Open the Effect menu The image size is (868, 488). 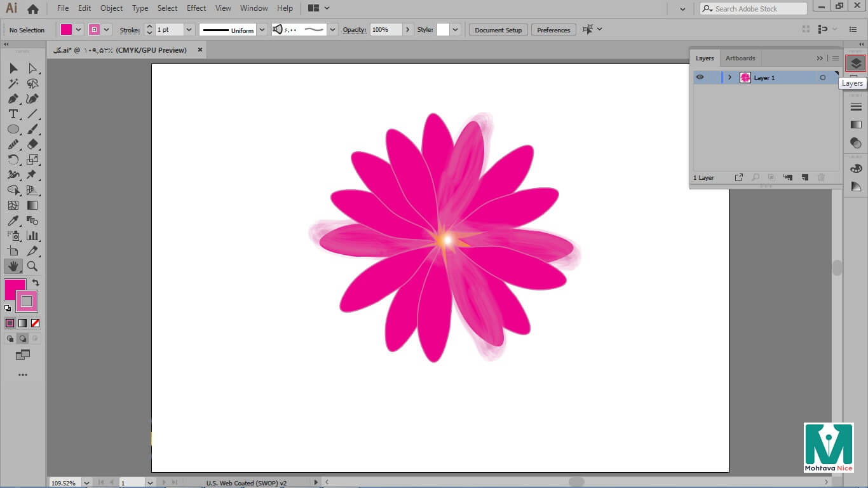pos(196,8)
